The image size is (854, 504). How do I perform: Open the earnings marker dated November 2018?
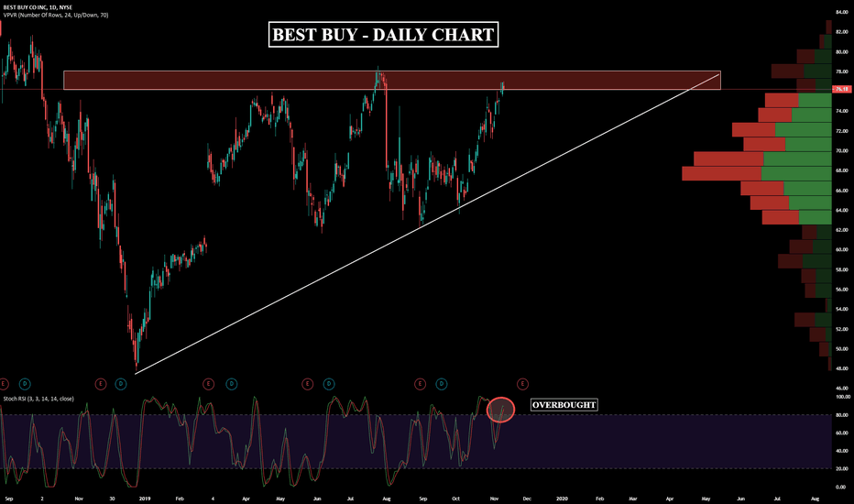(x=100, y=384)
